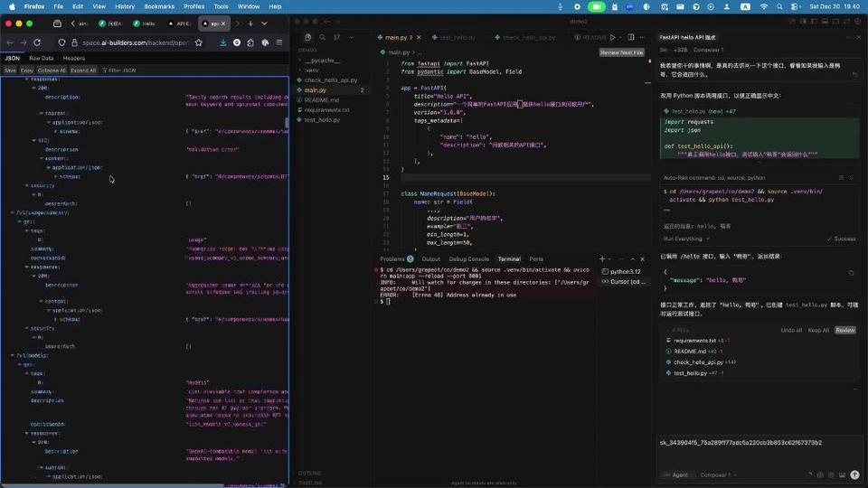Switch to Debug Console panel tab

click(469, 259)
